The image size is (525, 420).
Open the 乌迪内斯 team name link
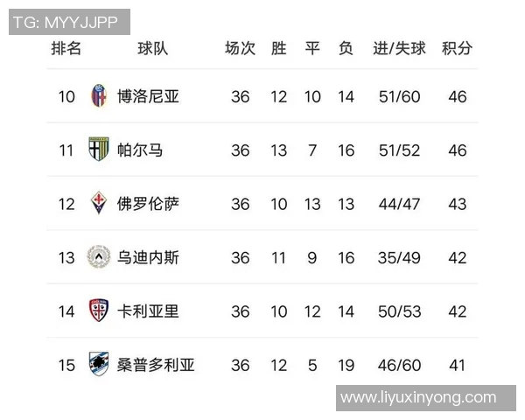pyautogui.click(x=148, y=257)
